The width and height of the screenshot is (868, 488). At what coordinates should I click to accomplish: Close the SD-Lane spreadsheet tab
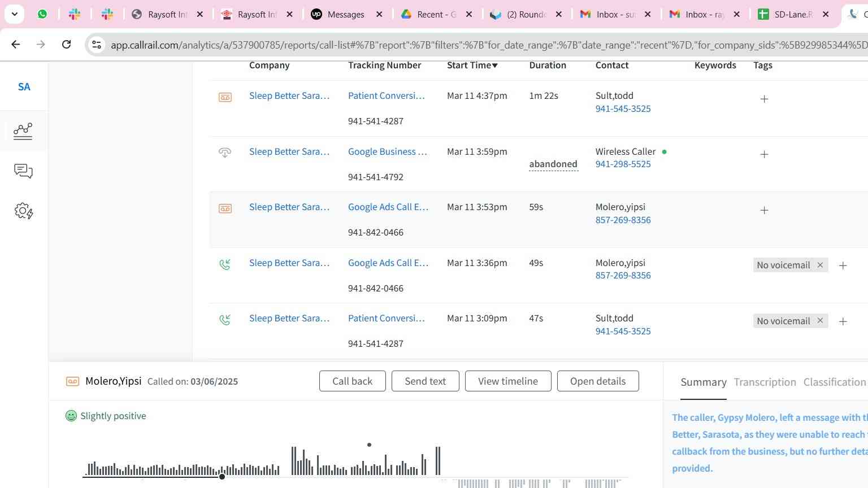(826, 14)
